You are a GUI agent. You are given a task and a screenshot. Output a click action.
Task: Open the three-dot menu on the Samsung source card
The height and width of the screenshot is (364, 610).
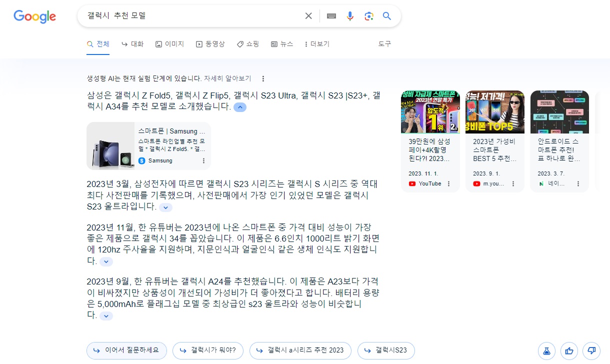(x=203, y=160)
